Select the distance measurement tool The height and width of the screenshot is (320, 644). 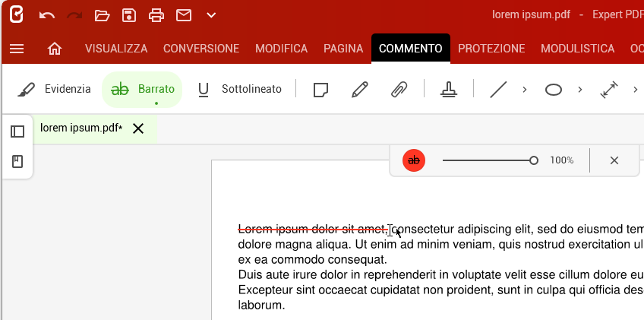609,89
